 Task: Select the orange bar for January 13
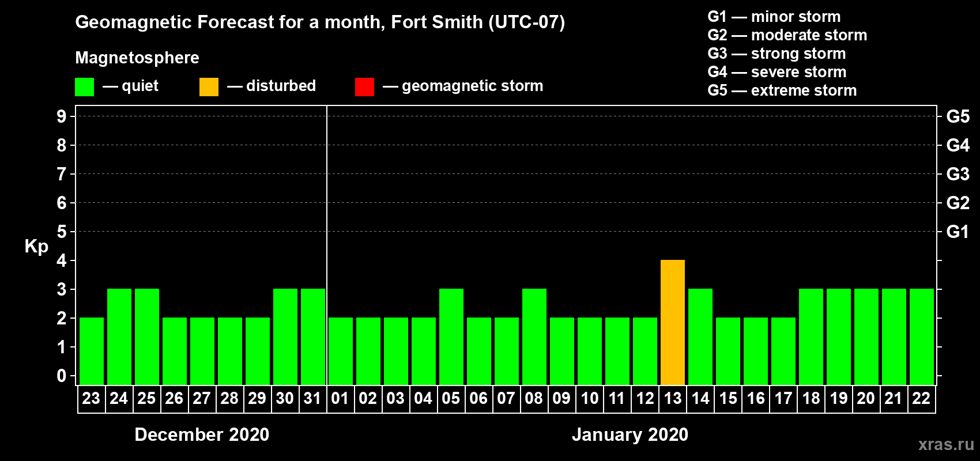[673, 322]
